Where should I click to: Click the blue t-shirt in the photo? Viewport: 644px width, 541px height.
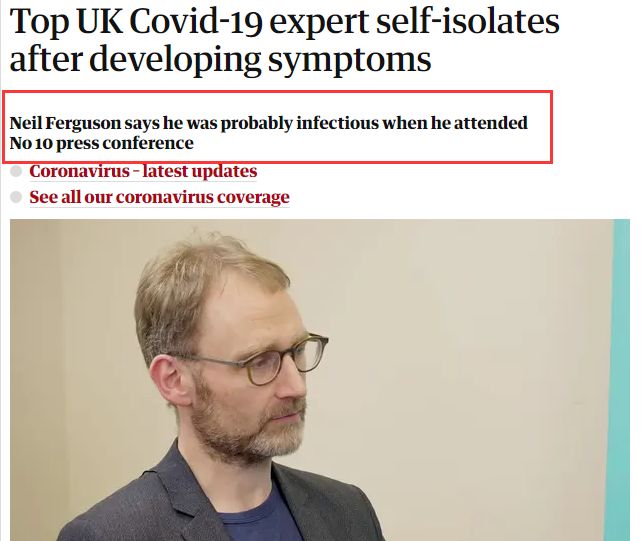pyautogui.click(x=261, y=520)
